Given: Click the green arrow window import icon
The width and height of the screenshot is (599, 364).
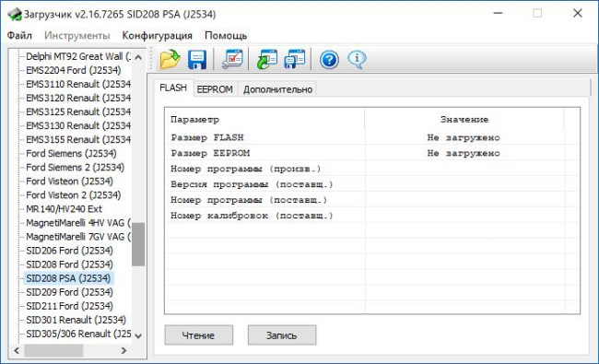Looking at the screenshot, I should coord(267,60).
